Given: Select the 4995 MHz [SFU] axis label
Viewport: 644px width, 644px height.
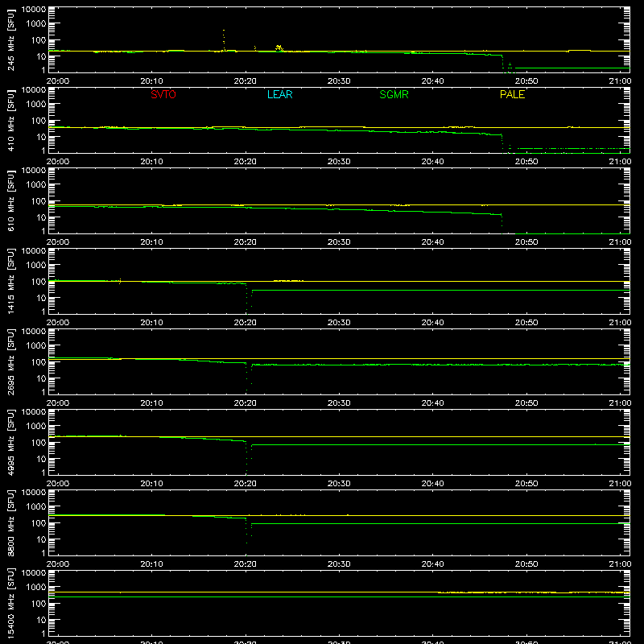Looking at the screenshot, I should (10, 442).
